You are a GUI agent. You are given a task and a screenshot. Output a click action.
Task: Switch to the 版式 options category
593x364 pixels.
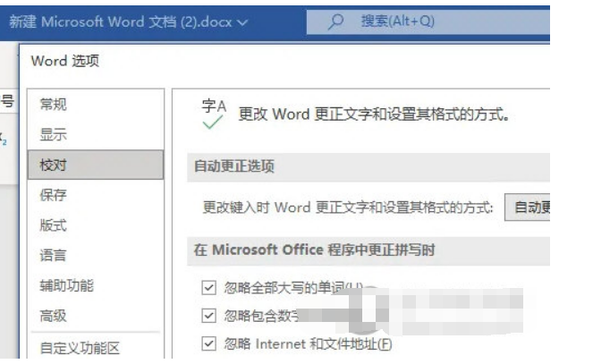point(96,225)
